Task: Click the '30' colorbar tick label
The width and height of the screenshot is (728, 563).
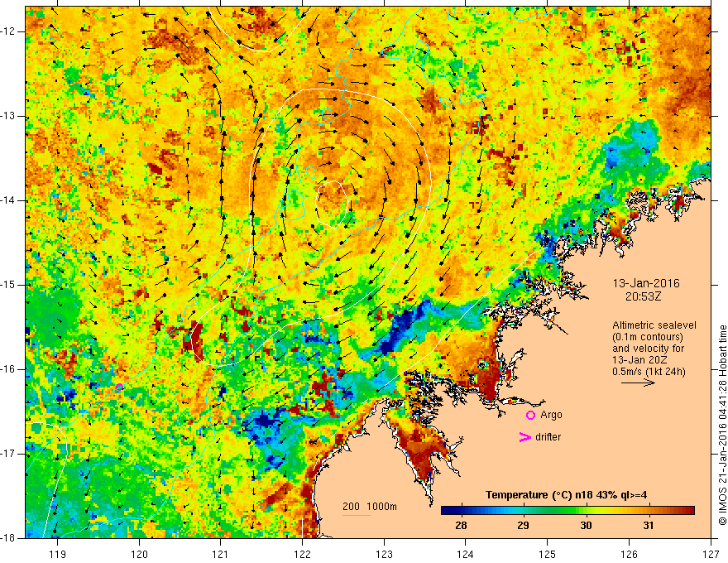Action: click(x=586, y=526)
